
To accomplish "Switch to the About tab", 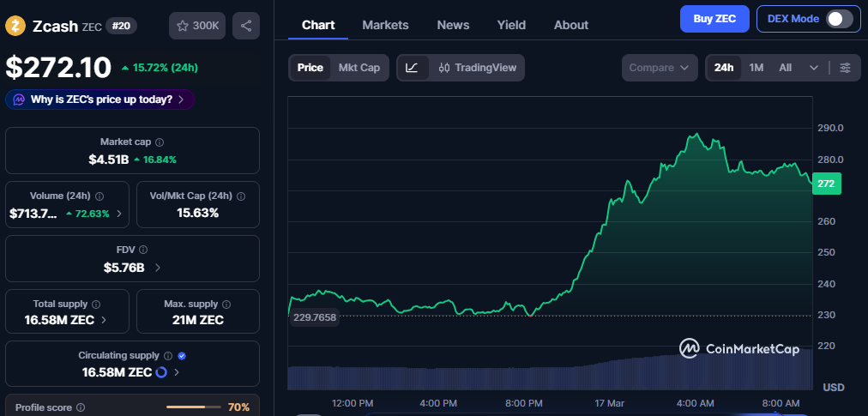I will pyautogui.click(x=571, y=25).
